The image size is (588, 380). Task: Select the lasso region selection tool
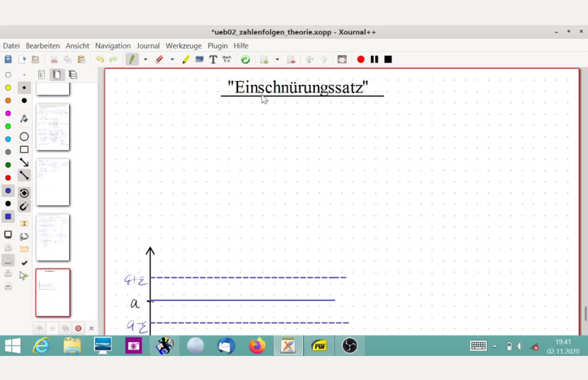point(24,236)
